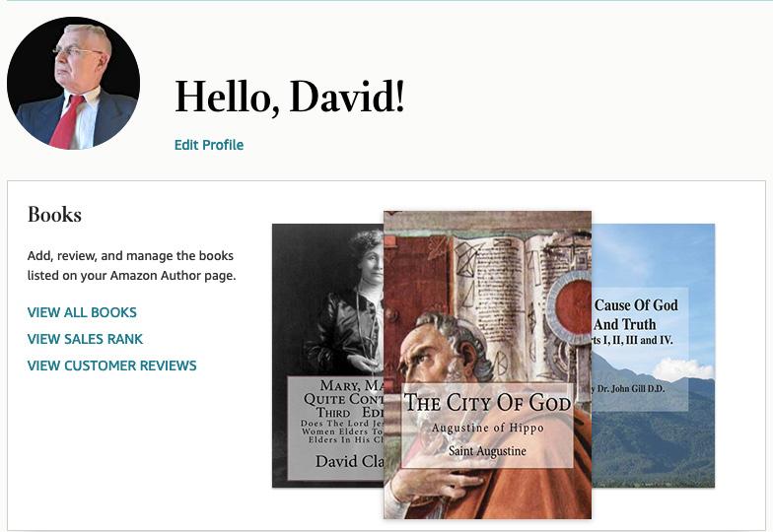
Task: Click the Dr. John Gill D.D. byline
Action: pos(629,388)
